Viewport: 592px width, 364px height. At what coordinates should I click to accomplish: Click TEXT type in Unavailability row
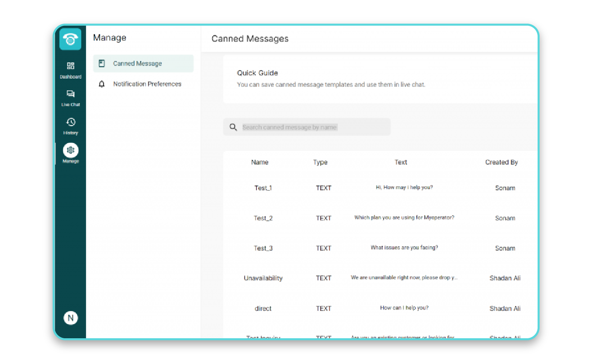(x=324, y=278)
